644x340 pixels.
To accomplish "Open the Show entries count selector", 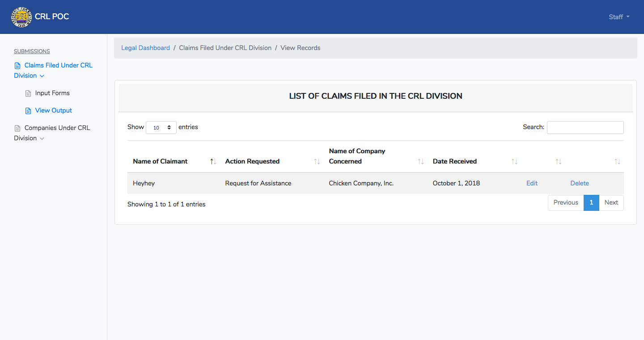I will (x=161, y=127).
